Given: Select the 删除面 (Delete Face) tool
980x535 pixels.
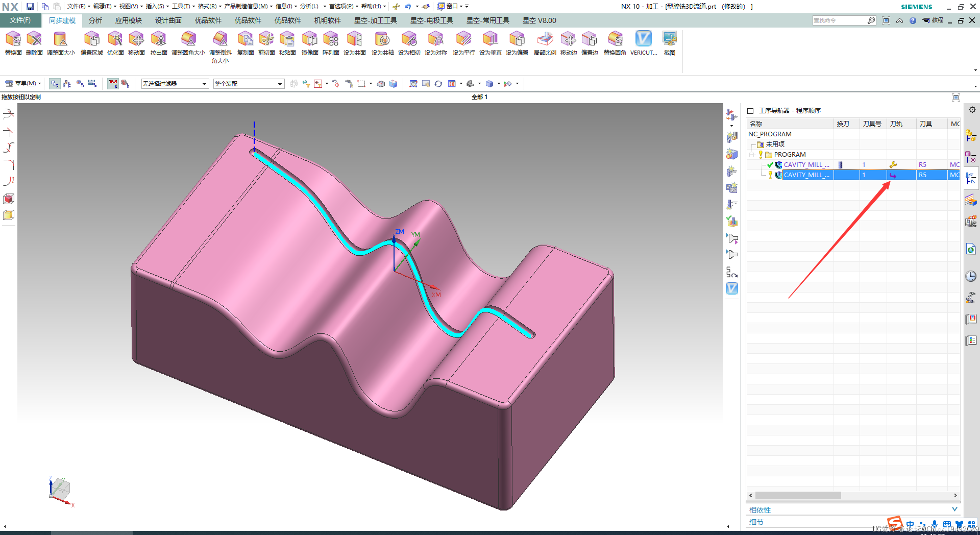Looking at the screenshot, I should pyautogui.click(x=34, y=43).
